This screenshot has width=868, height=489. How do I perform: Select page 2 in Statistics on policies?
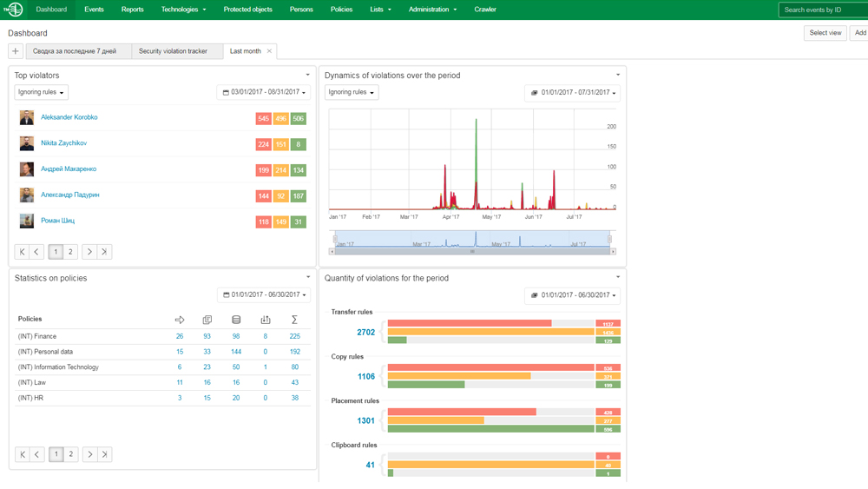(71, 454)
